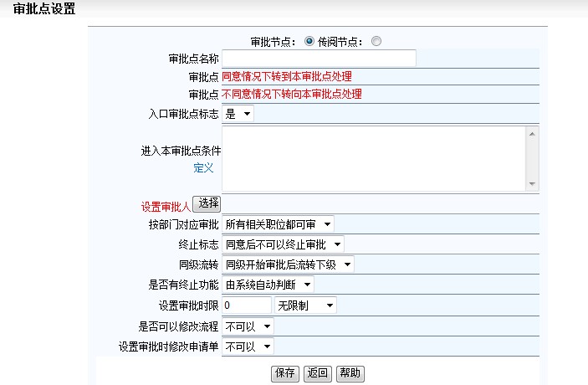The width and height of the screenshot is (588, 385).
Task: Open the 终止标志 dropdown
Action: (x=283, y=244)
